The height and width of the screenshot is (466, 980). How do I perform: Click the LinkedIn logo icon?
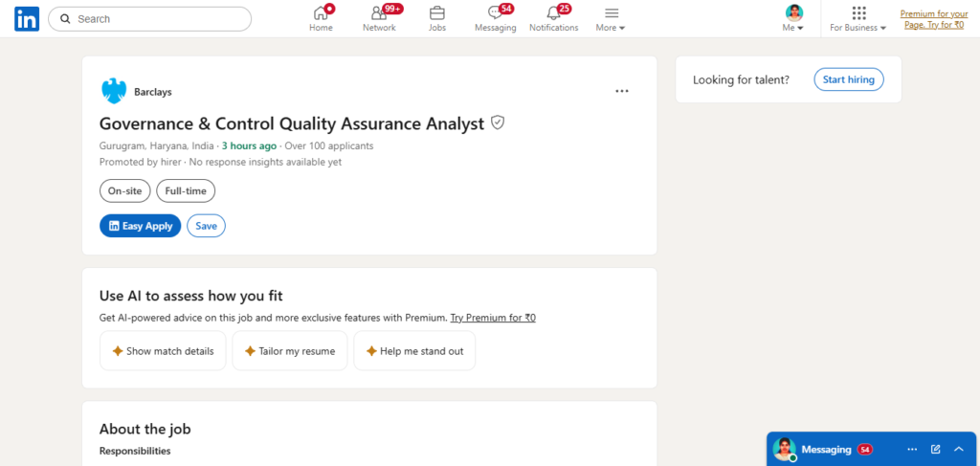[27, 19]
